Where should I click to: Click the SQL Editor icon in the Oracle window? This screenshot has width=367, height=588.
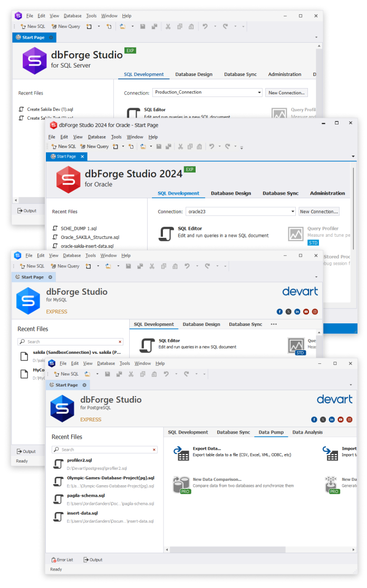167,234
